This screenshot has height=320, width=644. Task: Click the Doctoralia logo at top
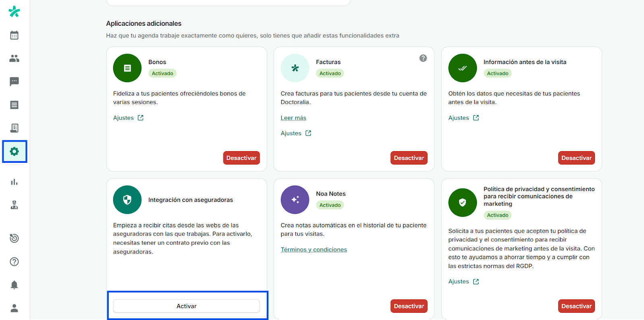(14, 12)
